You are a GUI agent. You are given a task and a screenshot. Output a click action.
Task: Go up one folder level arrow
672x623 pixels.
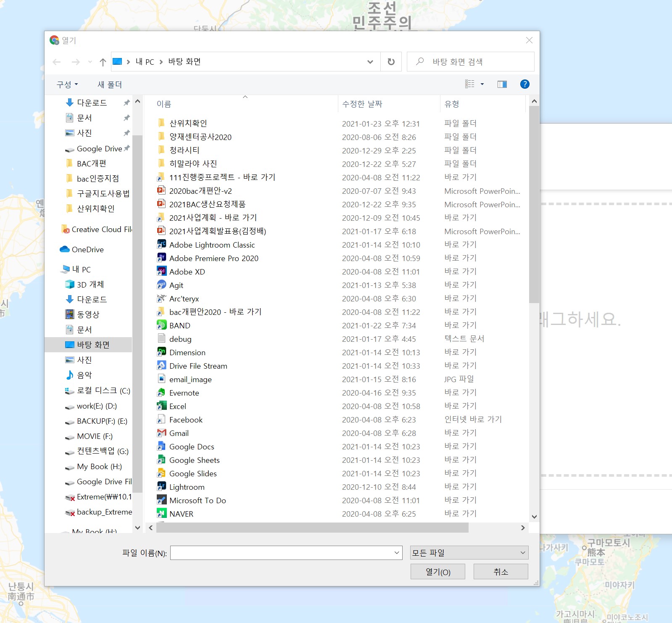coord(103,62)
